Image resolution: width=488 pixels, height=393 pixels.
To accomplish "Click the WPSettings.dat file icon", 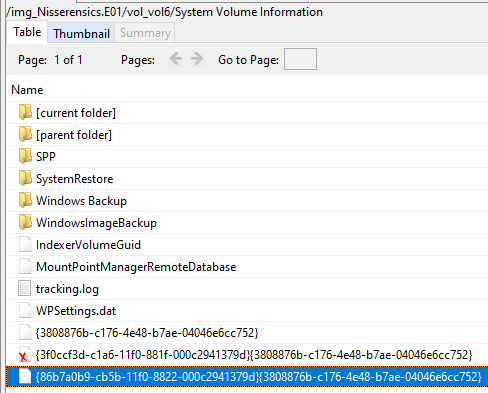I will 25,310.
